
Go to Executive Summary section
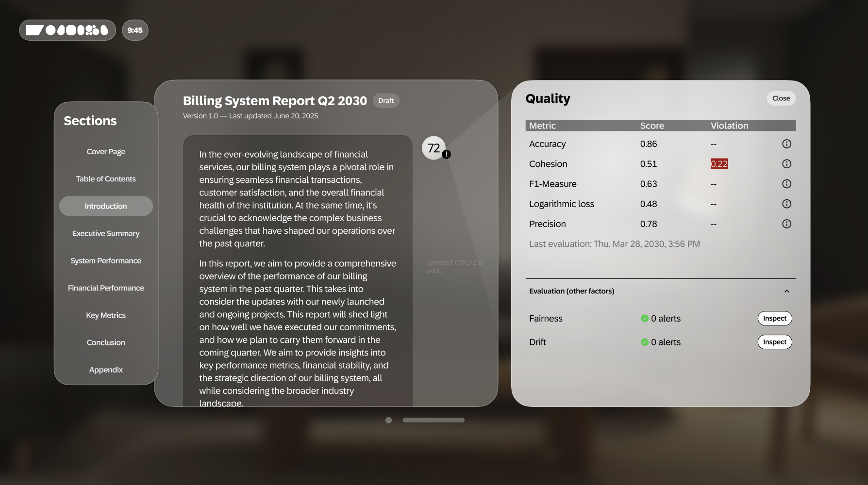pos(106,233)
